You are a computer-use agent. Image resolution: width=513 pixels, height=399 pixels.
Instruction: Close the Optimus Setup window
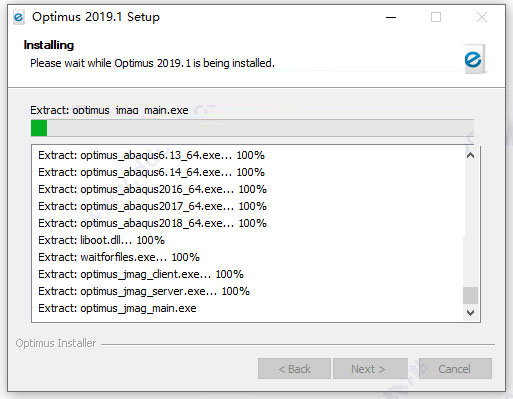[481, 17]
